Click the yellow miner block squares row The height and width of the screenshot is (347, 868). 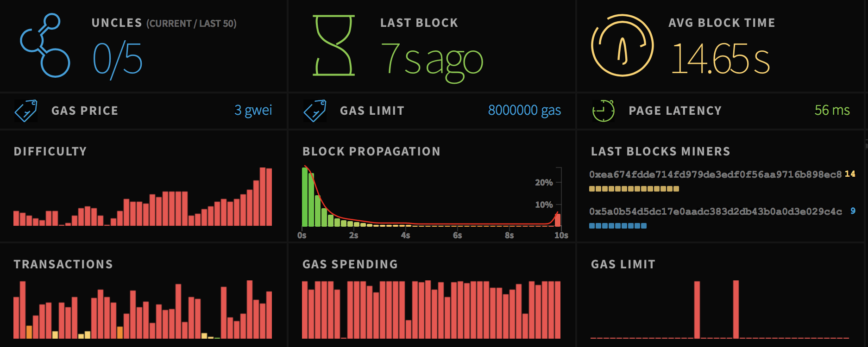[x=634, y=189]
